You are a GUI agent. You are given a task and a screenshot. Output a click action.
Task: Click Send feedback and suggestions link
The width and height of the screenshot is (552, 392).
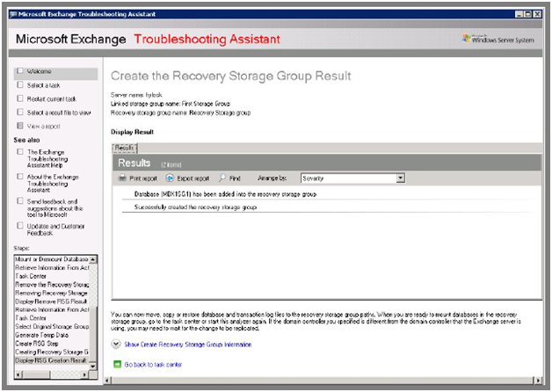[54, 208]
